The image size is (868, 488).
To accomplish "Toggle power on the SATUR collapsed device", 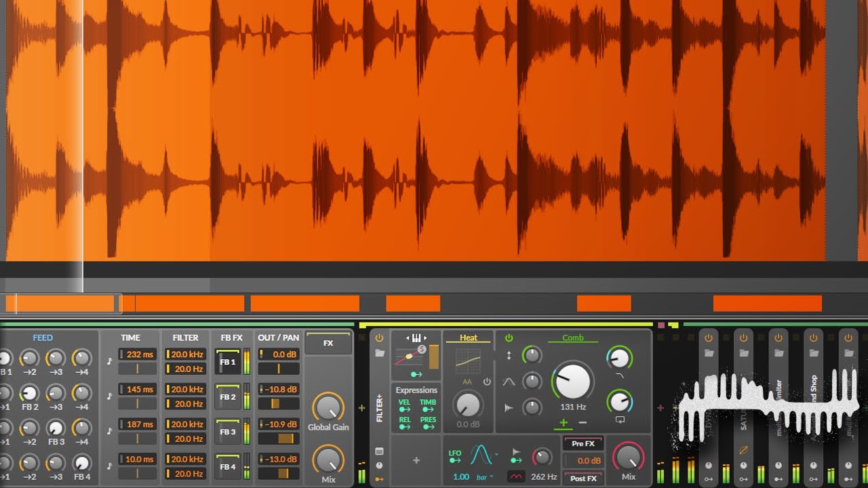I will (x=743, y=338).
